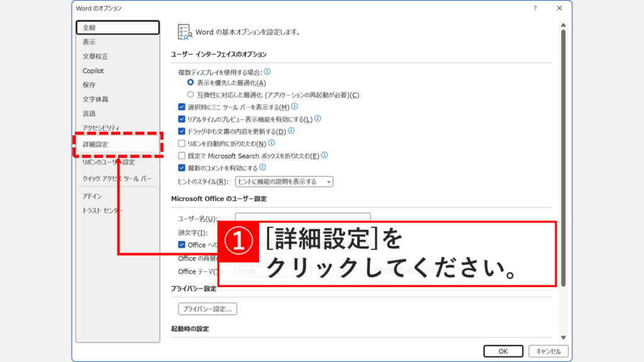Open the 全般 category
Screen dimensions: 644x362
(118, 28)
